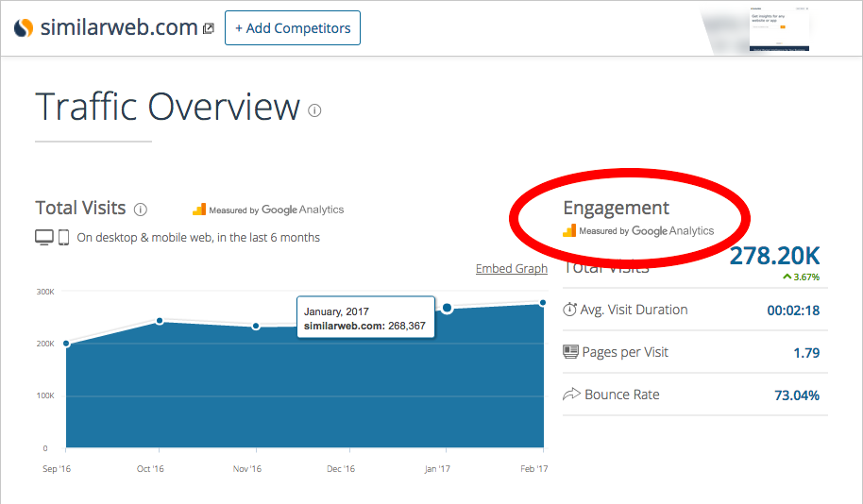Viewport: 863px width, 504px height.
Task: Select the Jan '17 data point
Action: click(x=448, y=308)
